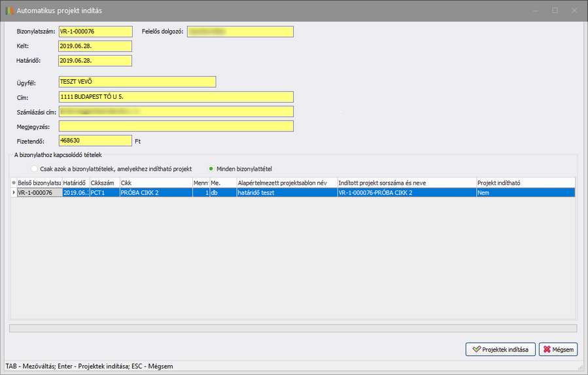Click the Bizonylatszám input field
The height and width of the screenshot is (375, 588).
pyautogui.click(x=95, y=31)
